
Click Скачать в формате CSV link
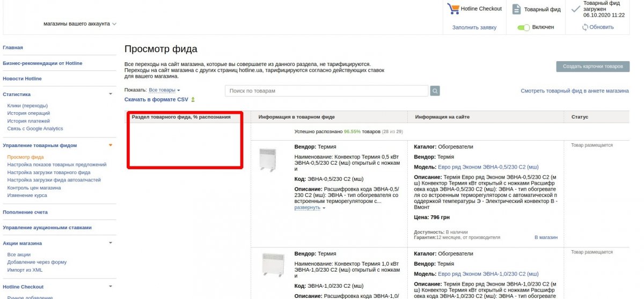click(x=156, y=99)
